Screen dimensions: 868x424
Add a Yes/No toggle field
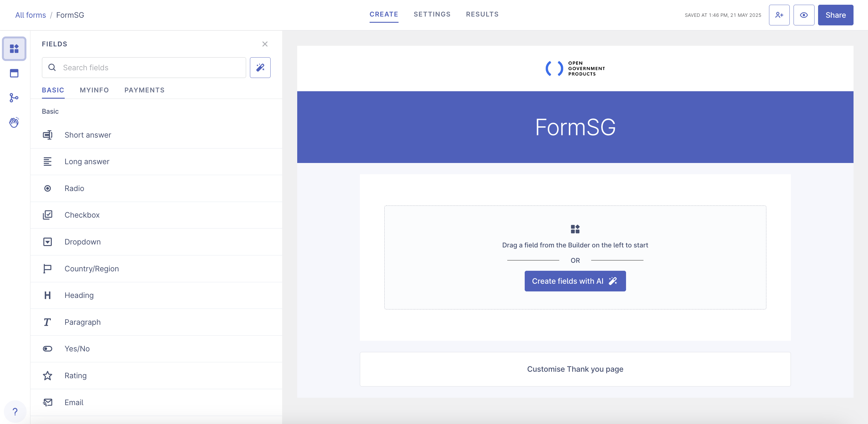(x=77, y=349)
